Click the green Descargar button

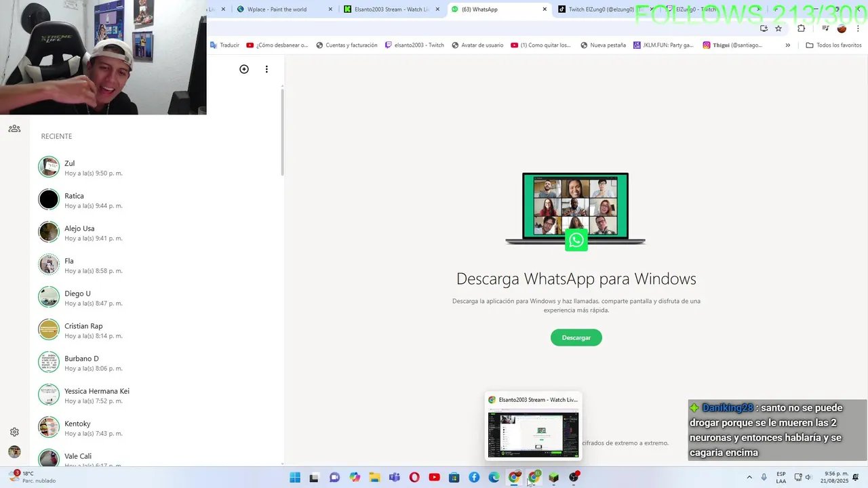pos(576,338)
